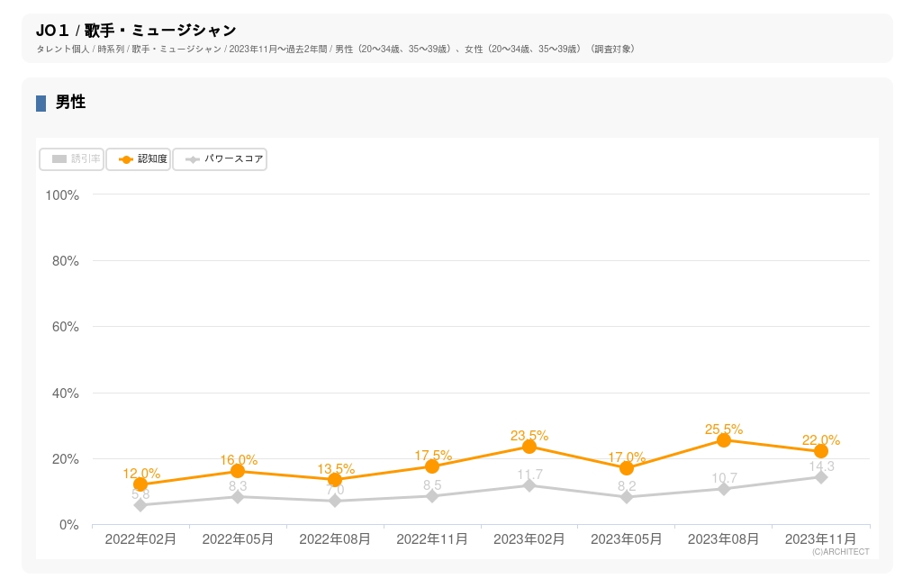Click the 12.0% data label
Image resolution: width=922 pixels, height=588 pixels.
click(x=141, y=474)
